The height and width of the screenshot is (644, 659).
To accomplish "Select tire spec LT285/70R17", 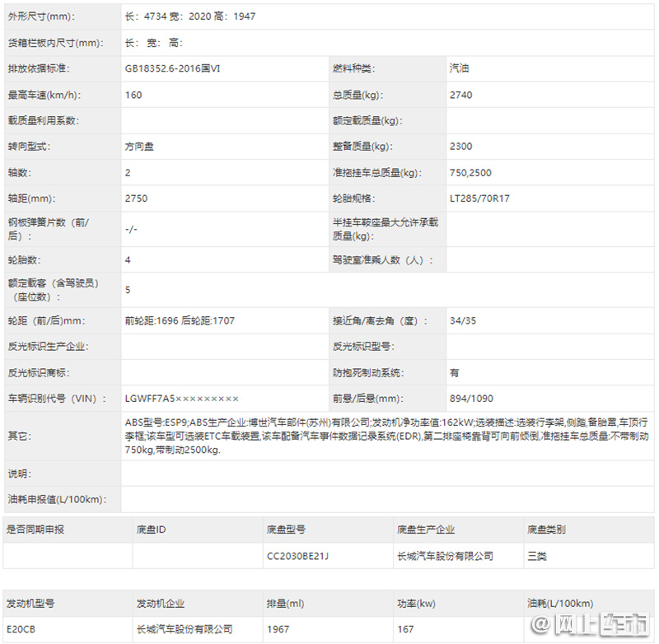I will point(479,198).
